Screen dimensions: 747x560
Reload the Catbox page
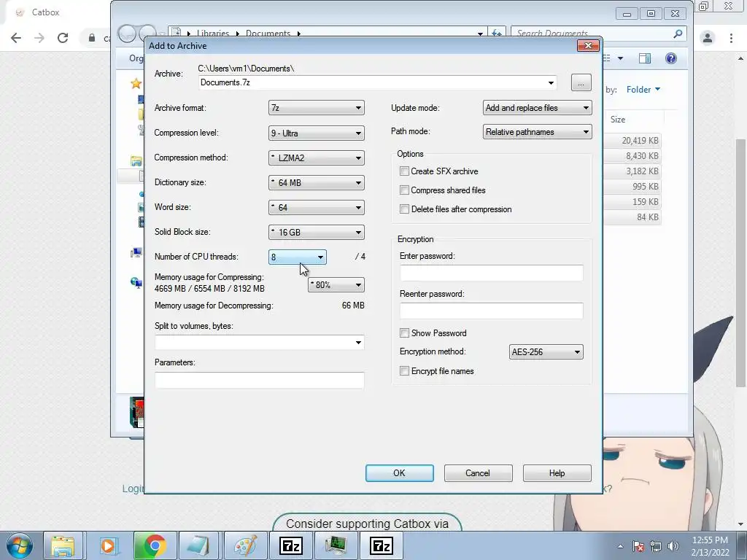(63, 38)
